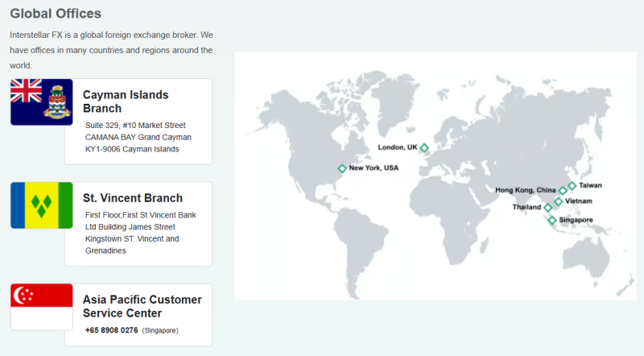Click the Vietnam location marker
Viewport: 644px width, 356px height.
[x=558, y=201]
